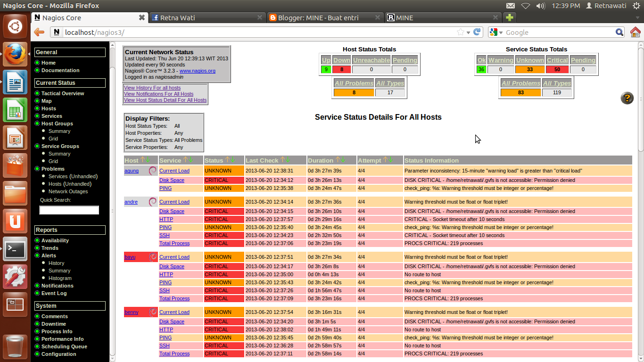
Task: Focus the Google search box
Action: [560, 32]
